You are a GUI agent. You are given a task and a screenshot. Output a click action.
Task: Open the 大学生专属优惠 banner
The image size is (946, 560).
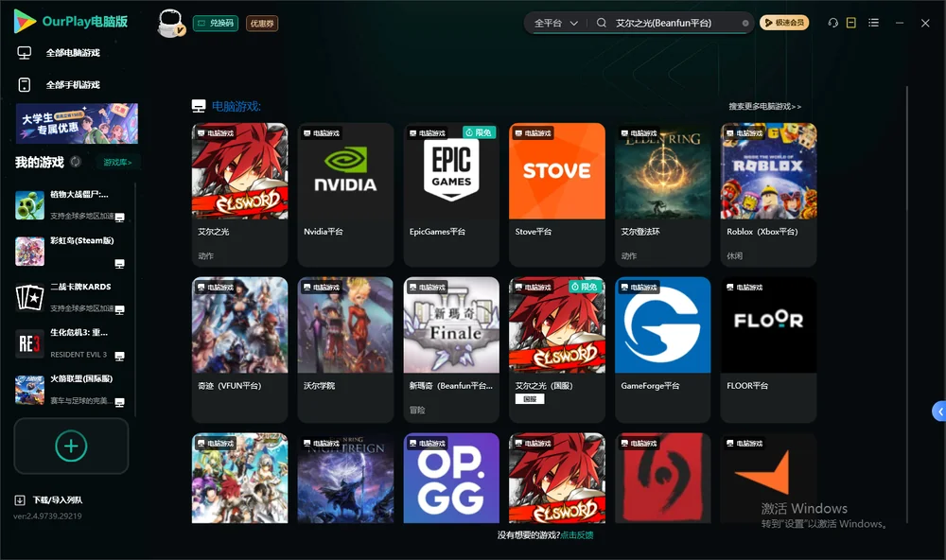[x=78, y=123]
